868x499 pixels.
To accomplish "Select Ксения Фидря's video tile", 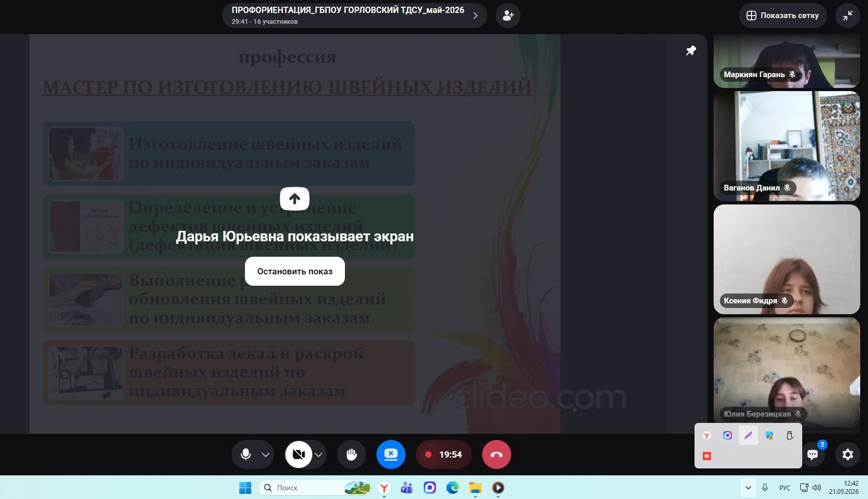I will [x=787, y=259].
